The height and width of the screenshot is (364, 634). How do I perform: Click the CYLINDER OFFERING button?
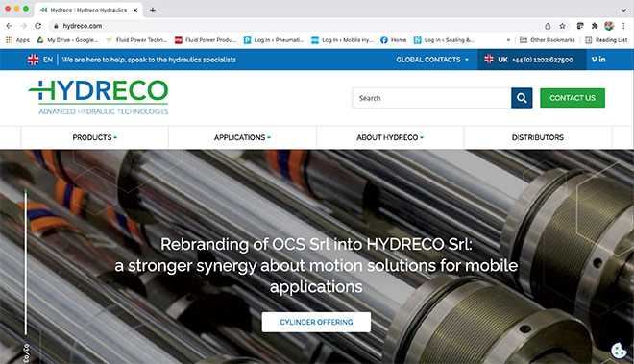pyautogui.click(x=316, y=322)
